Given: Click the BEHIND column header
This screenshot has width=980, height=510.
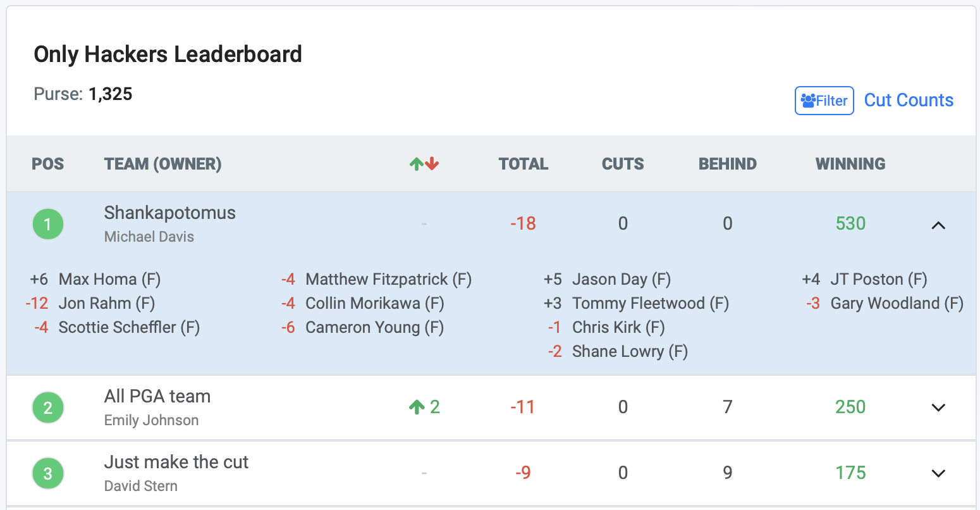Looking at the screenshot, I should click(x=727, y=164).
